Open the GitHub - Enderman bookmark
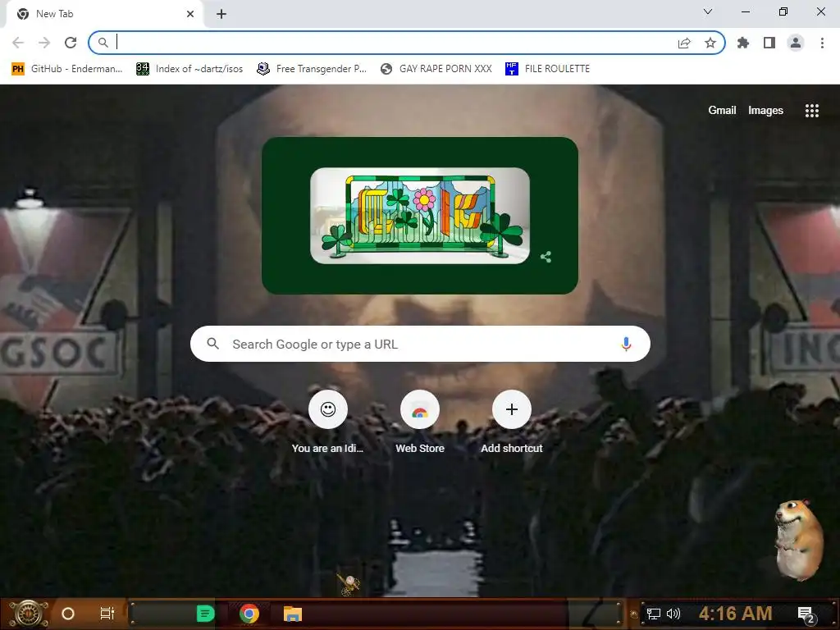The height and width of the screenshot is (630, 840). [x=67, y=69]
